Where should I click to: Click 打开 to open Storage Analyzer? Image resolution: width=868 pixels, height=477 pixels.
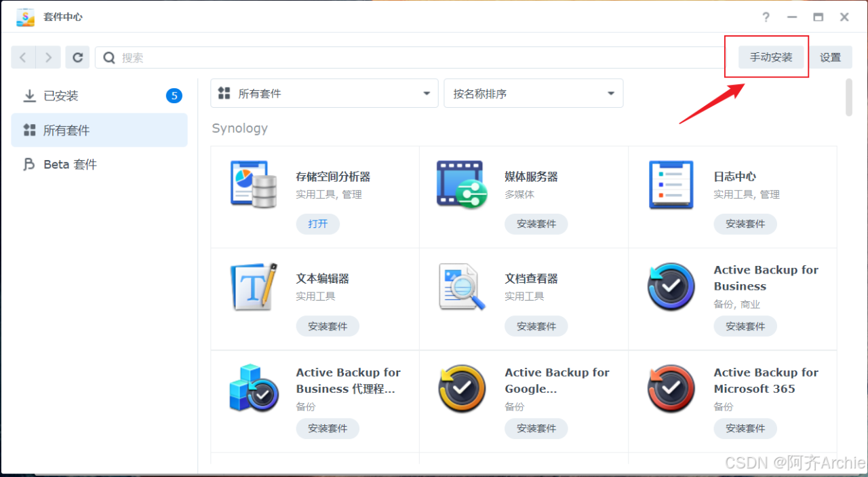(x=317, y=224)
